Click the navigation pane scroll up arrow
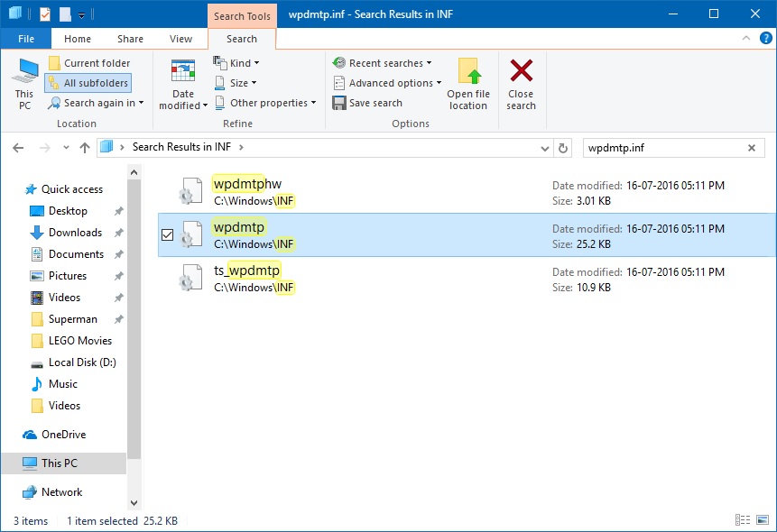This screenshot has height=532, width=777. [134, 172]
